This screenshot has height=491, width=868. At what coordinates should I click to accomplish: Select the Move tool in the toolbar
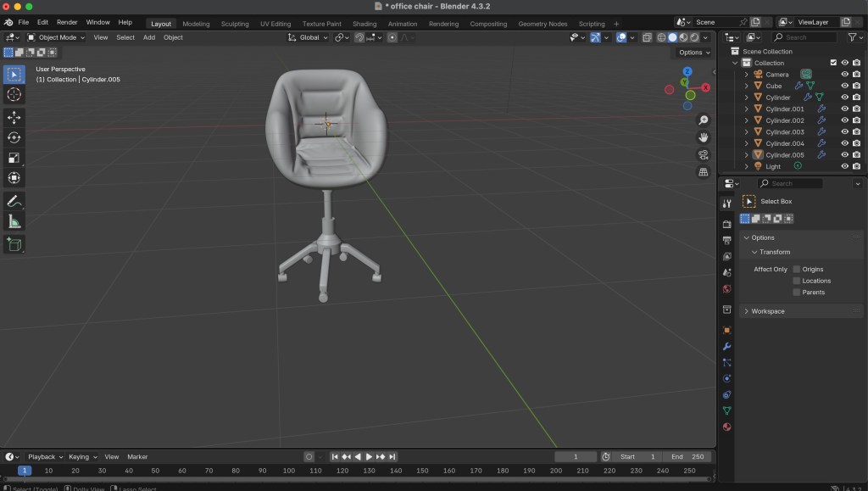click(14, 117)
